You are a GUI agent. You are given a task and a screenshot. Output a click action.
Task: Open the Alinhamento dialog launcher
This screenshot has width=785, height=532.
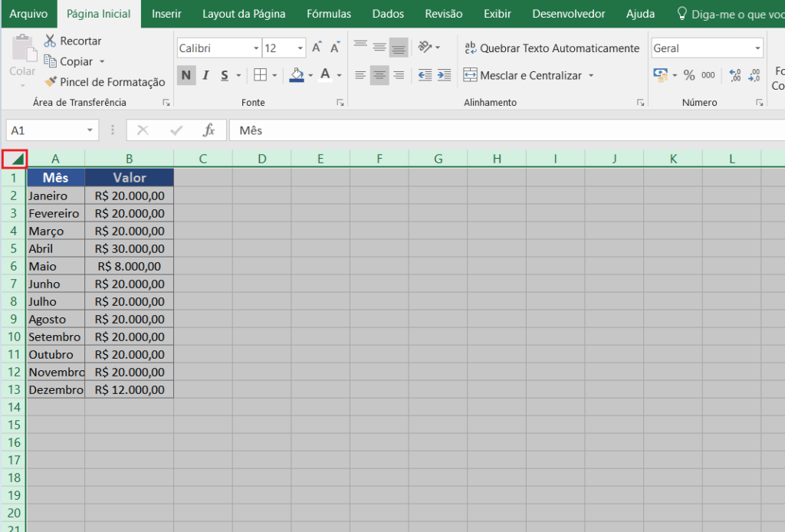640,103
